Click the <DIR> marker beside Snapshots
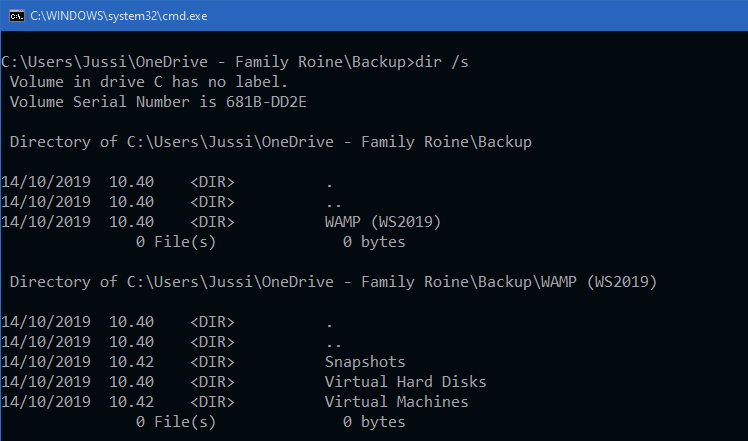 pyautogui.click(x=212, y=362)
